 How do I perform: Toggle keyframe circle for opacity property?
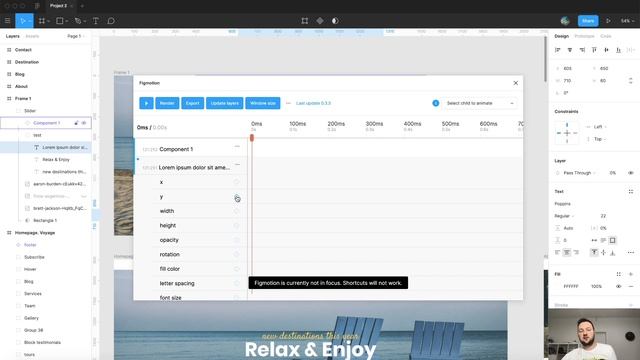click(x=236, y=240)
